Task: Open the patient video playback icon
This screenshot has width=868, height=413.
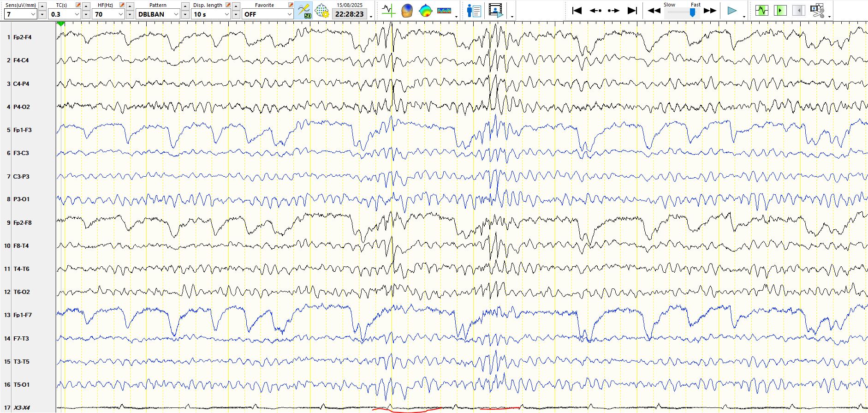Action: pyautogui.click(x=496, y=10)
